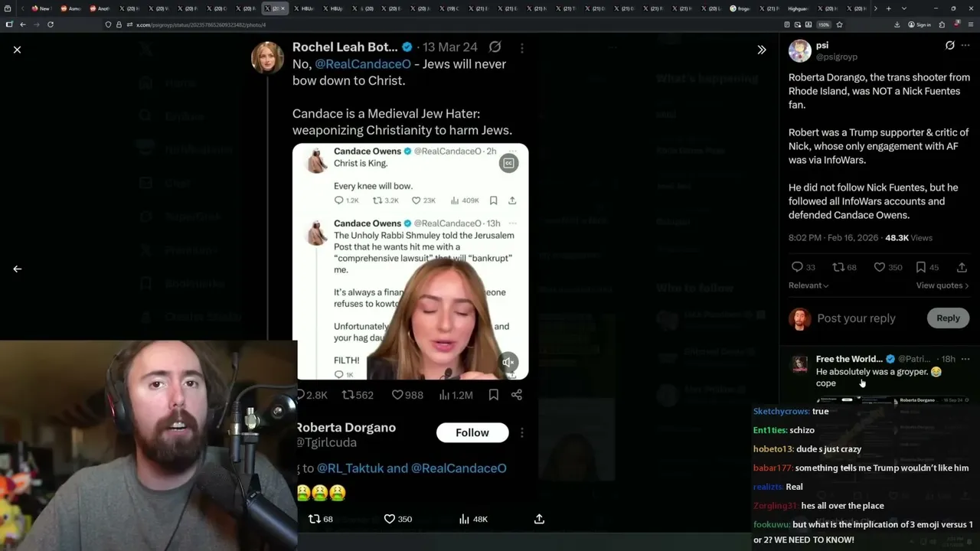Bookmark Rochel Leah's post
Screen dimensions: 980x551
(494, 395)
